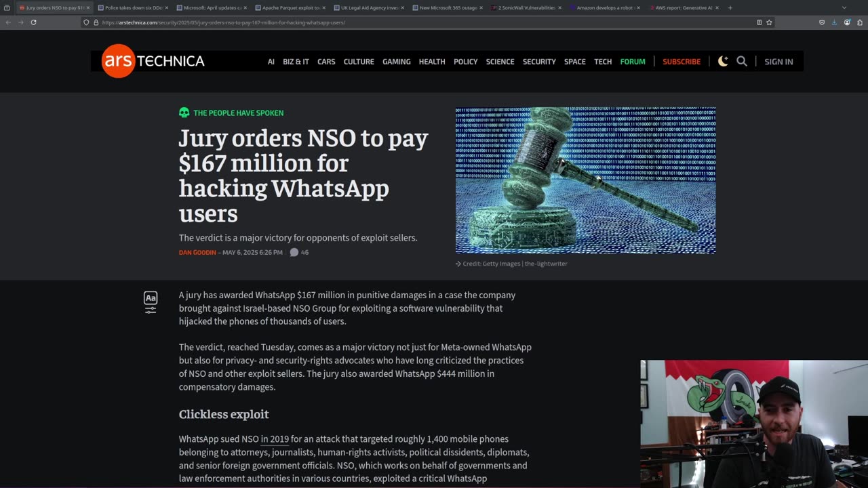
Task: Open the CULTURE section
Action: click(359, 62)
